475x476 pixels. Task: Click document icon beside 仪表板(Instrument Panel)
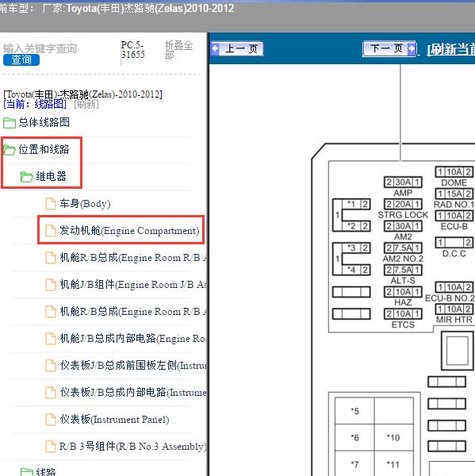coord(51,420)
